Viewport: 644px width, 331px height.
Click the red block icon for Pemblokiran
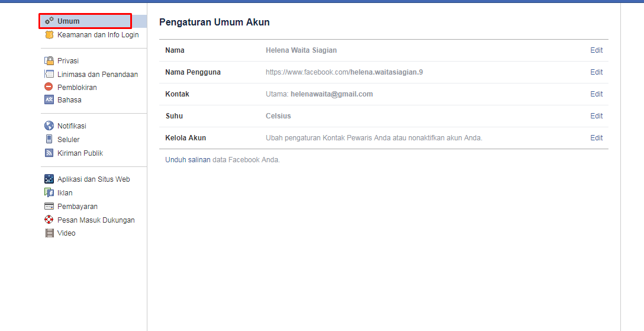49,87
